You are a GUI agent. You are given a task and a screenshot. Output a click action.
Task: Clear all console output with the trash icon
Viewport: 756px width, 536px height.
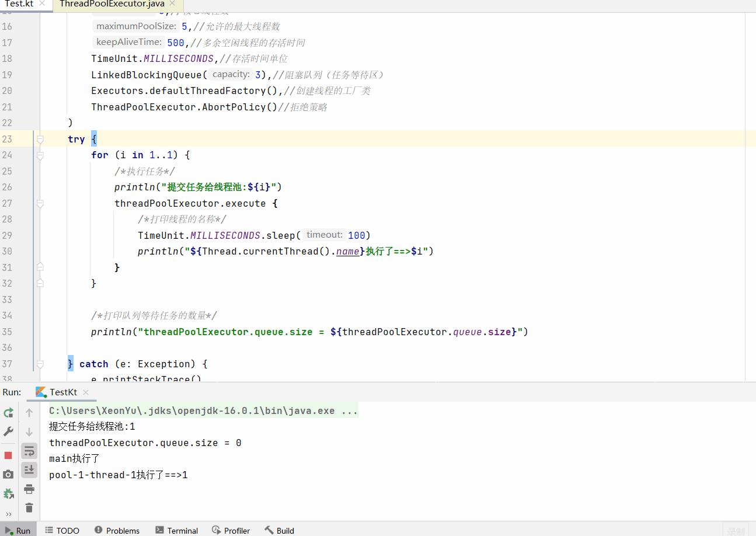coord(29,507)
